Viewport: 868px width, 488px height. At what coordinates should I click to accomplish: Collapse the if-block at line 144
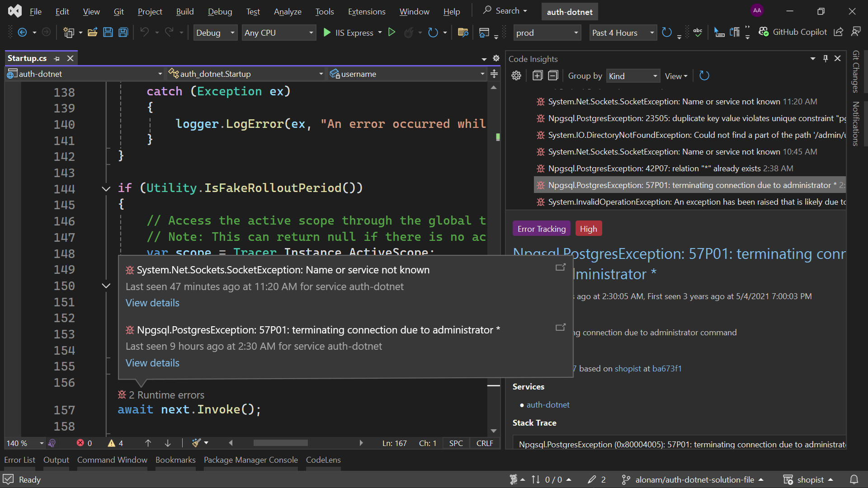click(106, 189)
